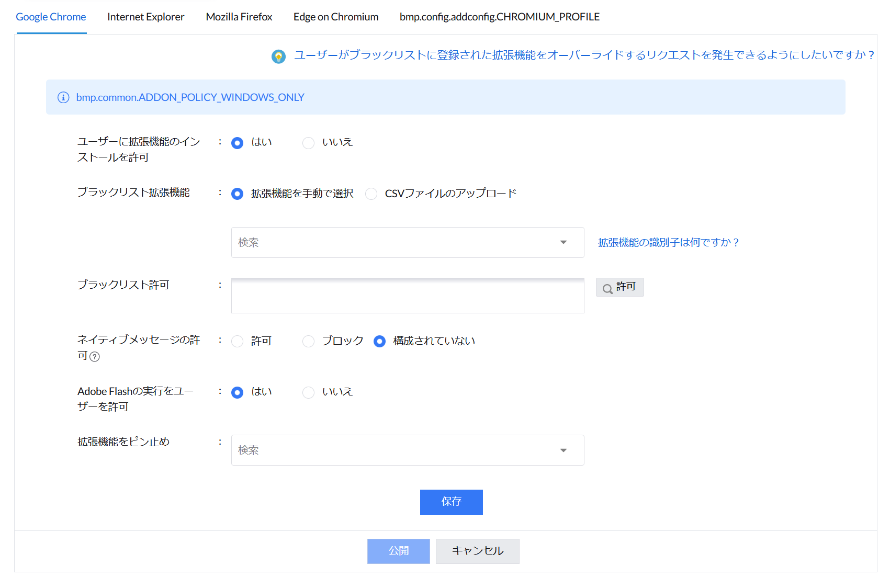The image size is (890, 588).
Task: Go to Edge on Chromium tab
Action: pyautogui.click(x=336, y=17)
